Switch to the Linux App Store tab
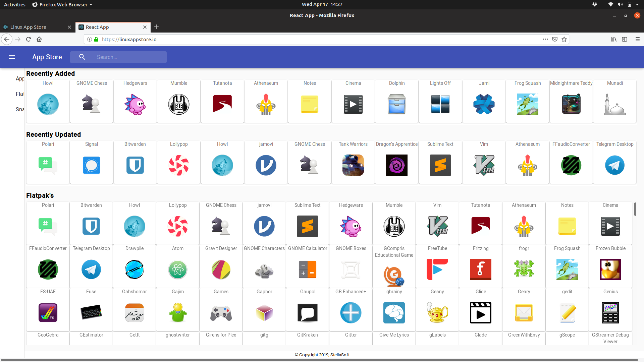The image size is (644, 362). pos(29,27)
